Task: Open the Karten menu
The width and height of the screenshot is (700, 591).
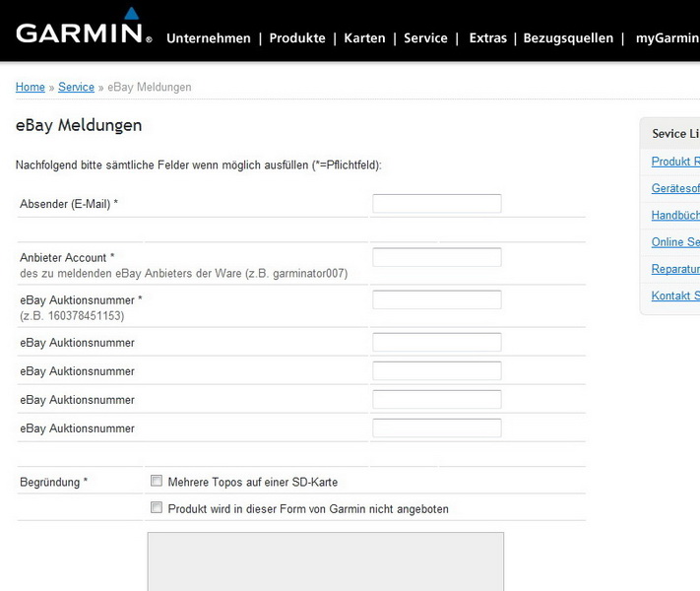Action: click(364, 38)
